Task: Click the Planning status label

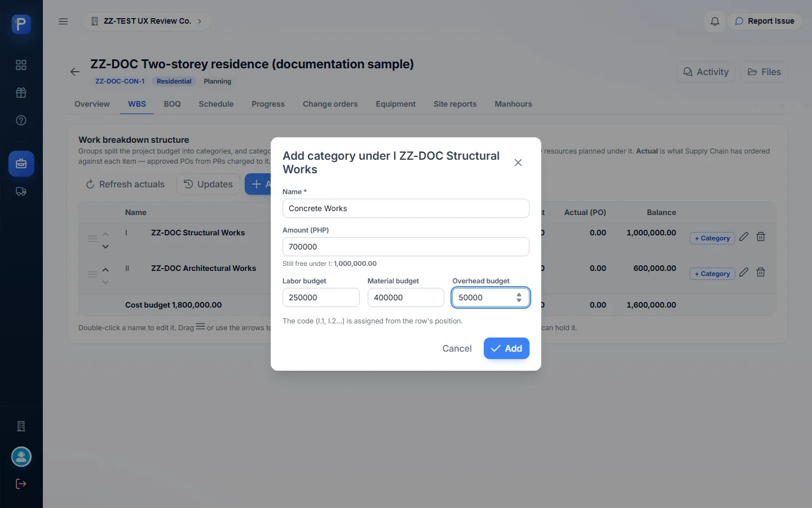Action: (x=218, y=81)
